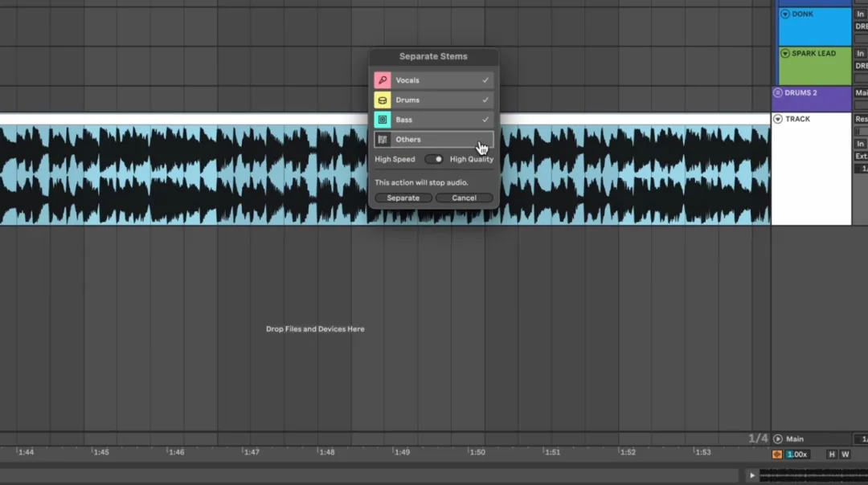
Task: Click the Separate Stems dialog title
Action: (x=433, y=56)
